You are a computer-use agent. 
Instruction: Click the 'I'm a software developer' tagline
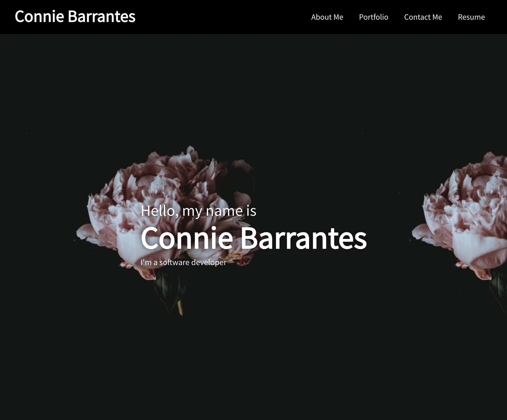[183, 262]
